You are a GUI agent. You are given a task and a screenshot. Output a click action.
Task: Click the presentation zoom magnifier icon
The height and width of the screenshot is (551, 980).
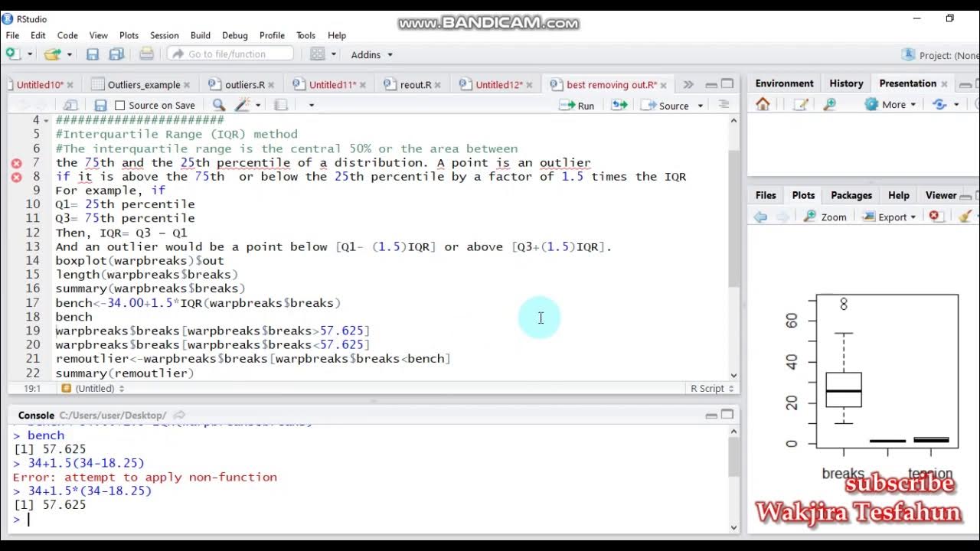coord(829,105)
